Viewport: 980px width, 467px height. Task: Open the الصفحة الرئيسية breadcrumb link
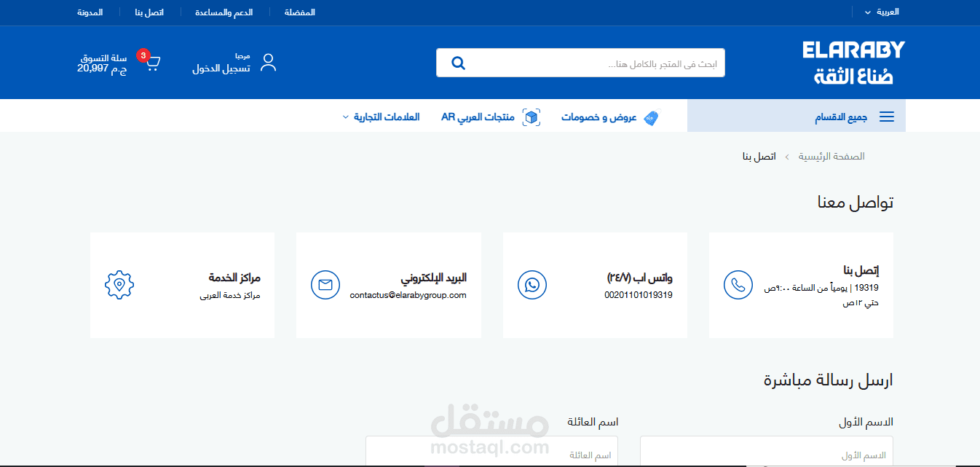(831, 156)
